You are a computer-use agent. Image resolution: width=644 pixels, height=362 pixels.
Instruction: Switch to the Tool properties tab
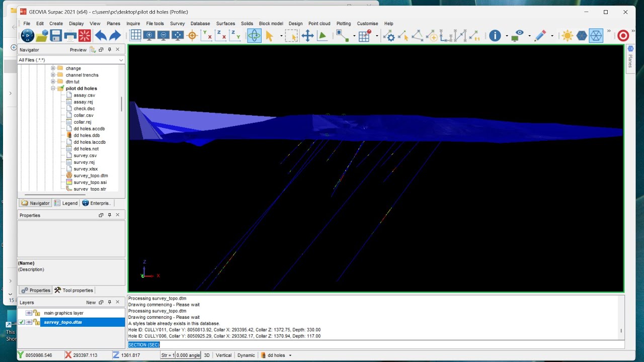(74, 290)
